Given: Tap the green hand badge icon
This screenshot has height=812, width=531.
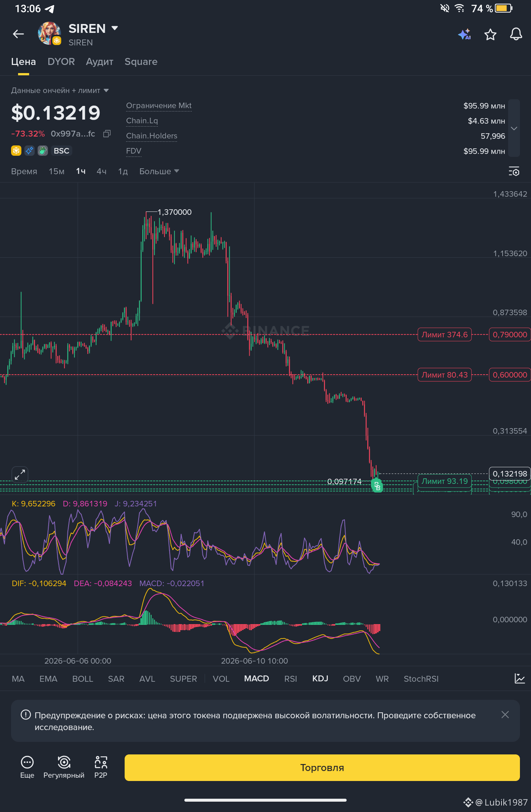Looking at the screenshot, I should (43, 151).
